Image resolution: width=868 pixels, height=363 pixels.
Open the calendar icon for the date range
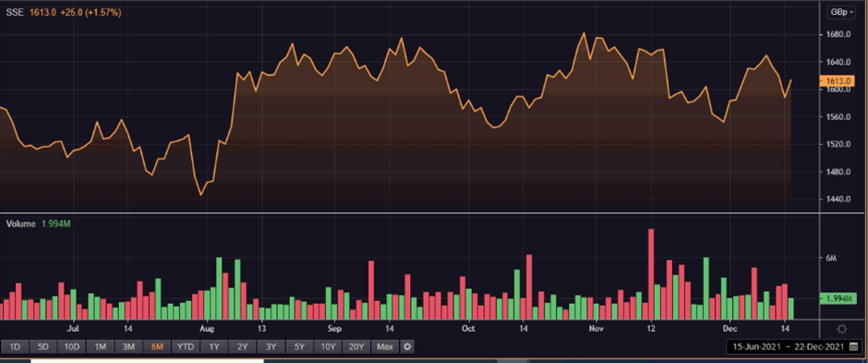(x=853, y=347)
